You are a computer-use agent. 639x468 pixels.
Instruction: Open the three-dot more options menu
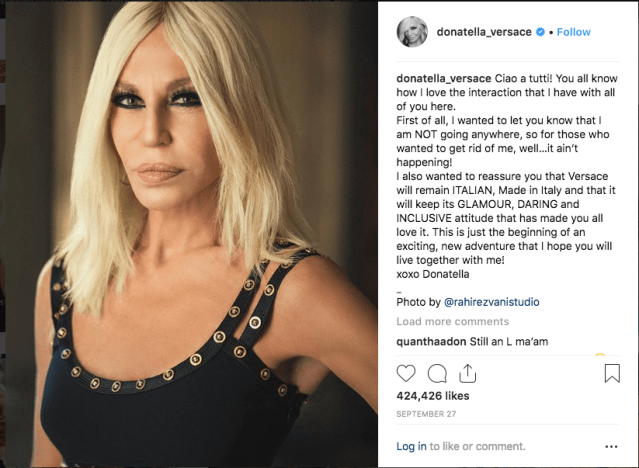pos(611,447)
